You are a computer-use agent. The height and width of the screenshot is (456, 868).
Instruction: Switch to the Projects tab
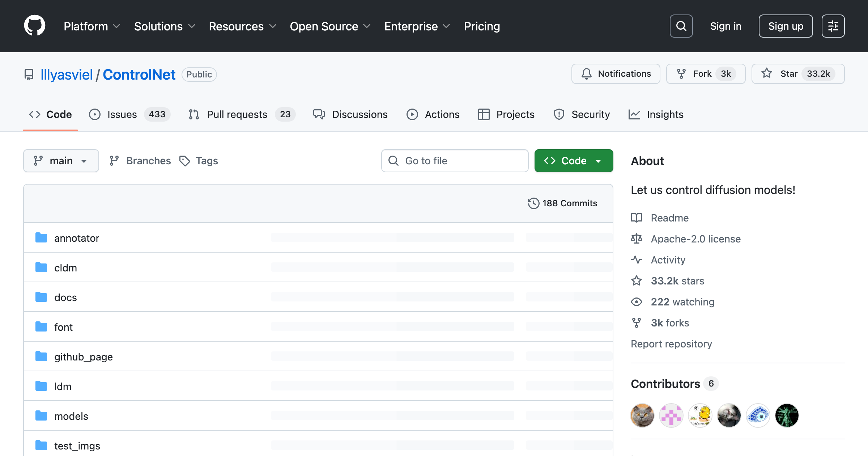click(x=506, y=114)
